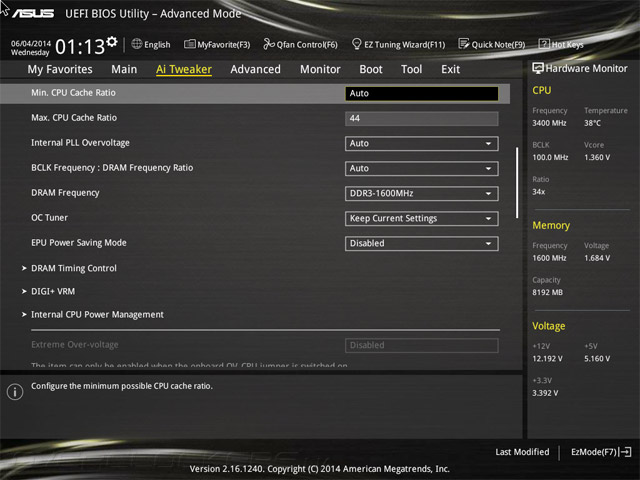
Task: Switch to EzMode(F7)
Action: 601,452
